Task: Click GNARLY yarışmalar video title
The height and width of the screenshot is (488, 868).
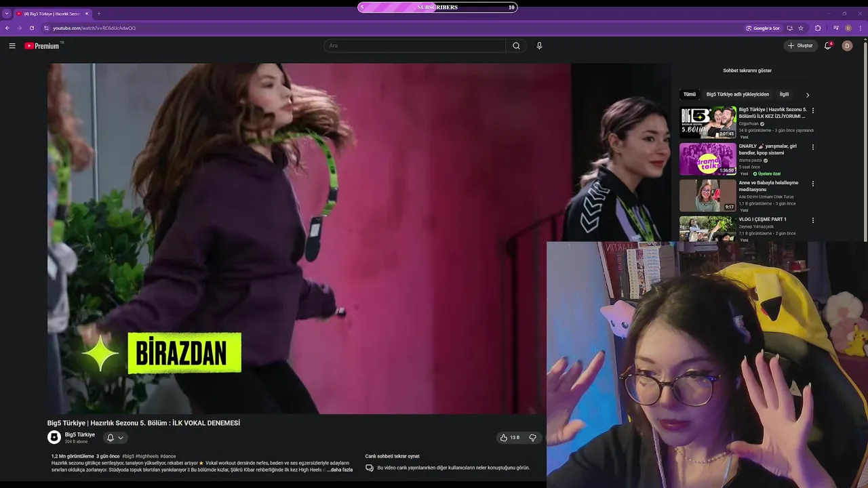Action: [x=768, y=149]
